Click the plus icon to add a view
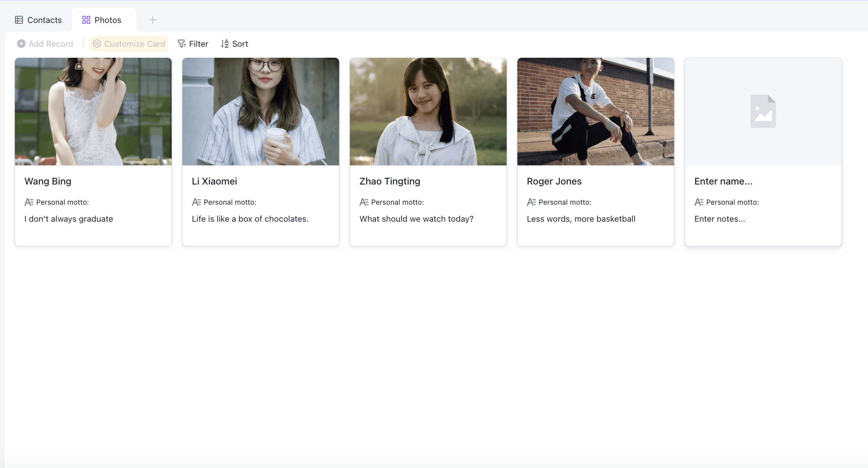 [x=153, y=20]
